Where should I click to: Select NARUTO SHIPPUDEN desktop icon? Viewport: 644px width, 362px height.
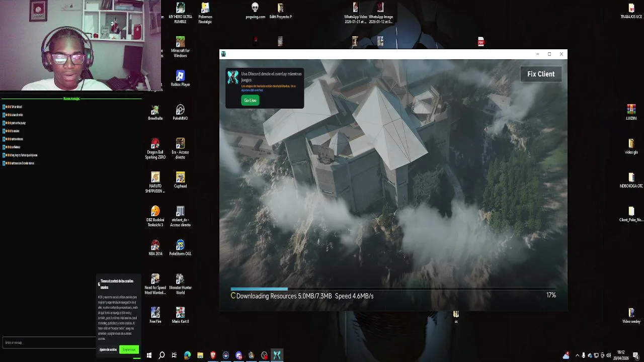(155, 183)
